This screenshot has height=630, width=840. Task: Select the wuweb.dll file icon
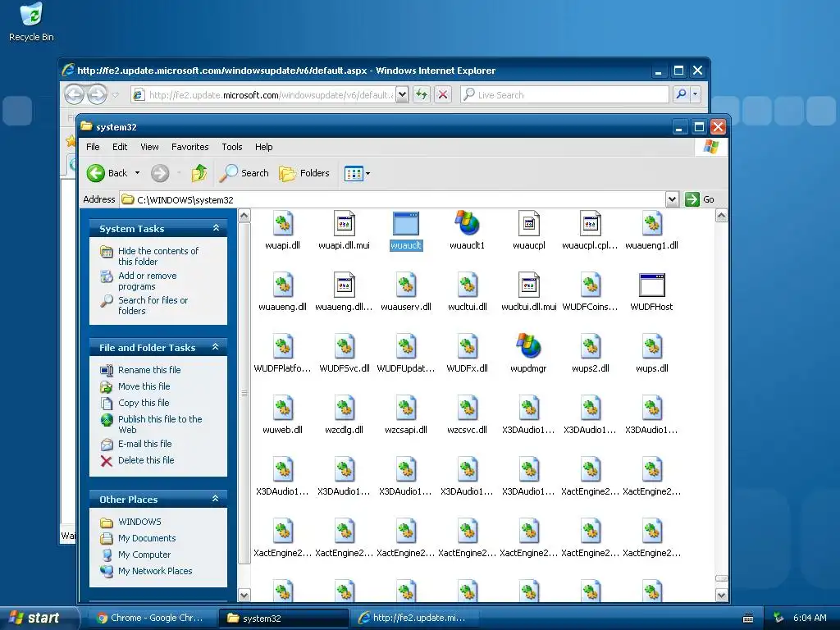282,409
